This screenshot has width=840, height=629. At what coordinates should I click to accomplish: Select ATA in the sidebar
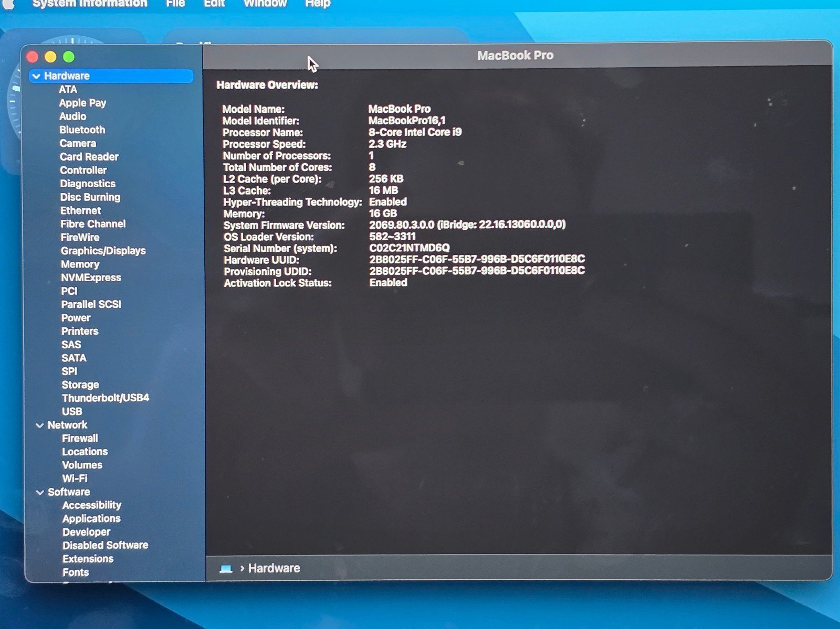[68, 90]
